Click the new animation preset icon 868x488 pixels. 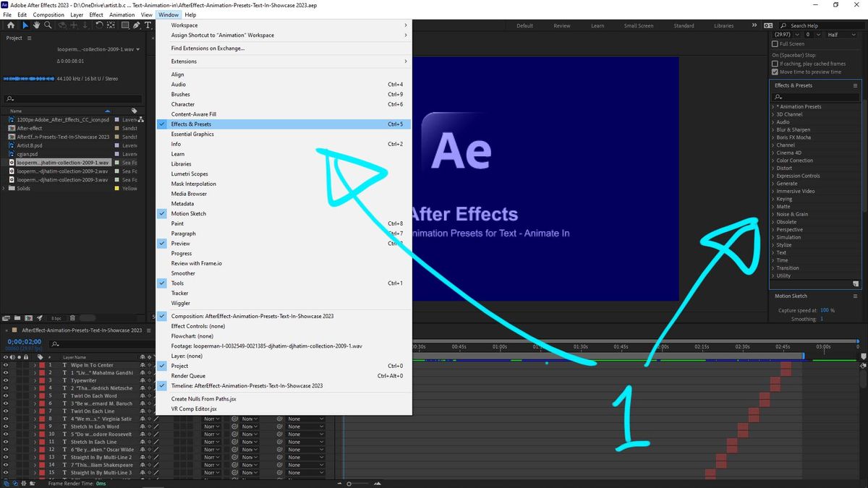point(856,283)
